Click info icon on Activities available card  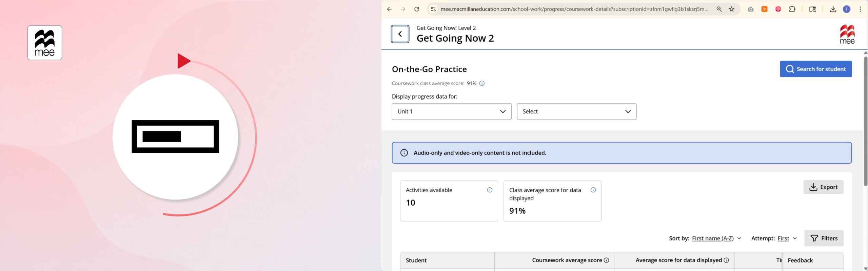(490, 190)
